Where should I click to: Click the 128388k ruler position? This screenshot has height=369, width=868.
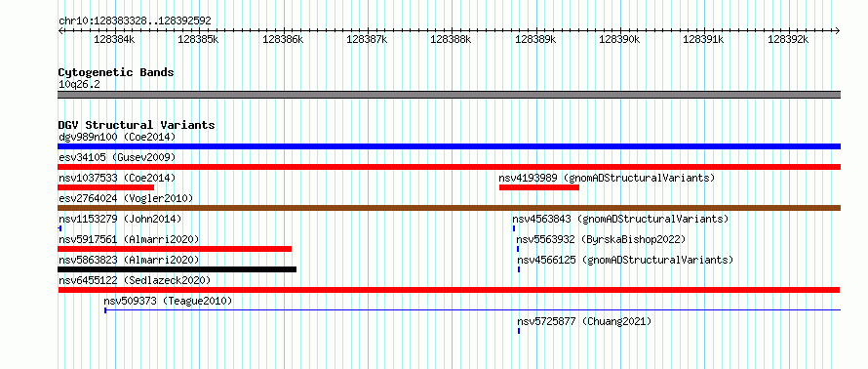click(x=451, y=39)
